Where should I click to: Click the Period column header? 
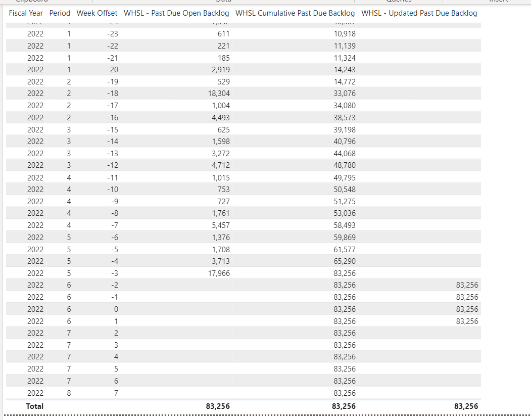coord(60,13)
